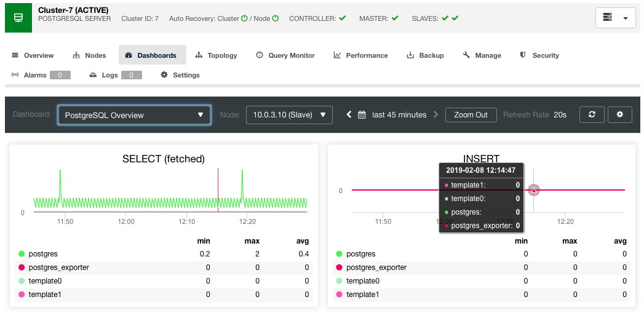Image resolution: width=644 pixels, height=313 pixels.
Task: Go to next time range arrow
Action: click(436, 114)
